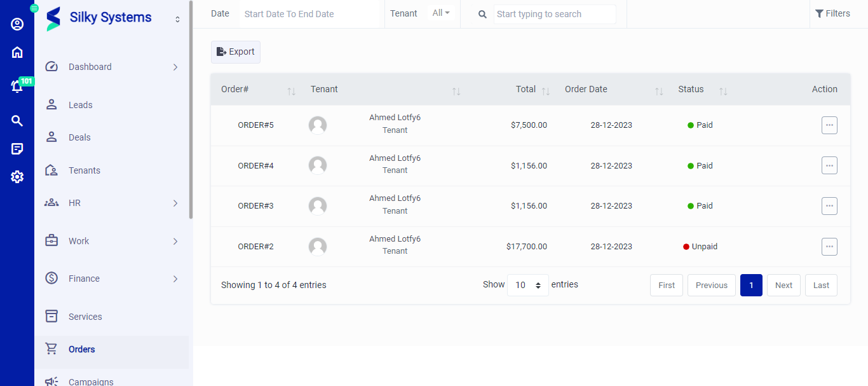Click the green menu toggle dot top-left
This screenshot has width=868, height=386.
pyautogui.click(x=34, y=8)
